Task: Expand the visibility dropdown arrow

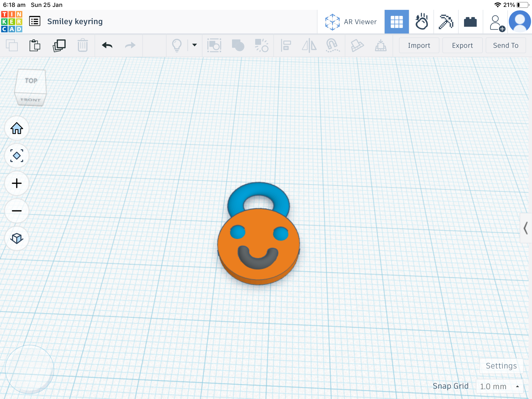Action: coord(194,45)
